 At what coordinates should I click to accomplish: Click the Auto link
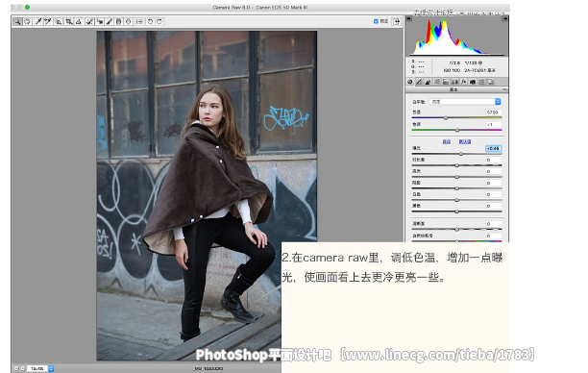446,141
